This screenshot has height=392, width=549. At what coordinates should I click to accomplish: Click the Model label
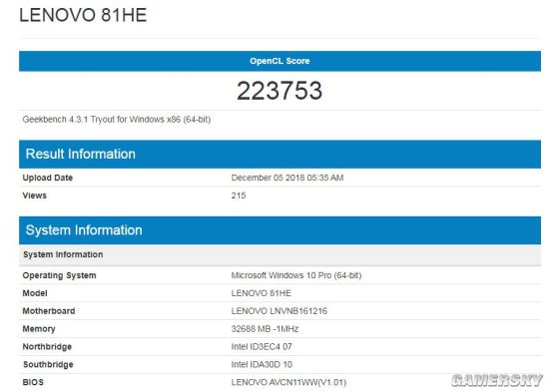(x=35, y=293)
